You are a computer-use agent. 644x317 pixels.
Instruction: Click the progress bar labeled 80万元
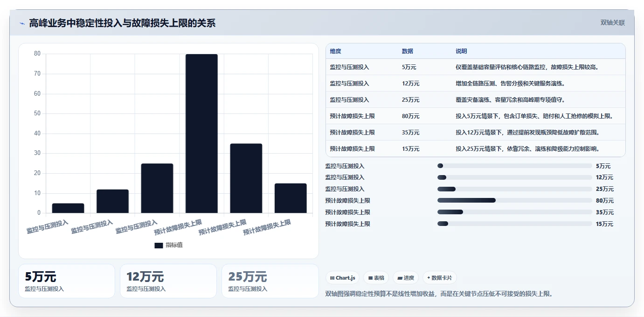pos(515,201)
